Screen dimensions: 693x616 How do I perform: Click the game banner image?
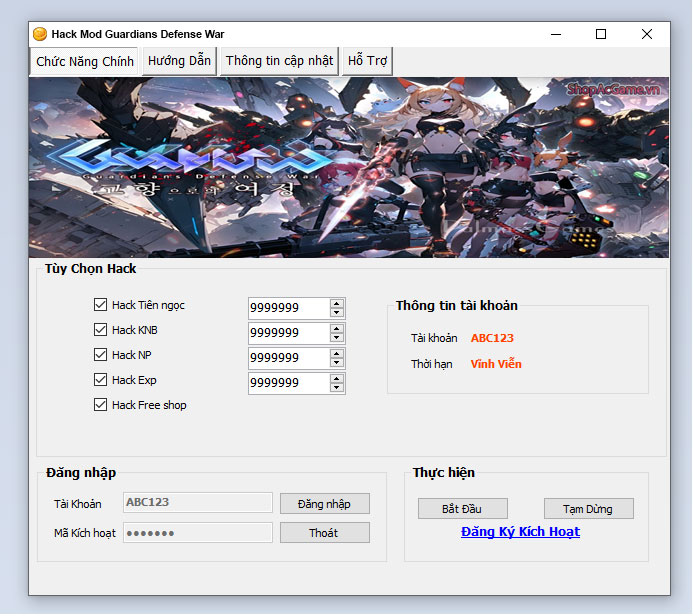pos(349,167)
